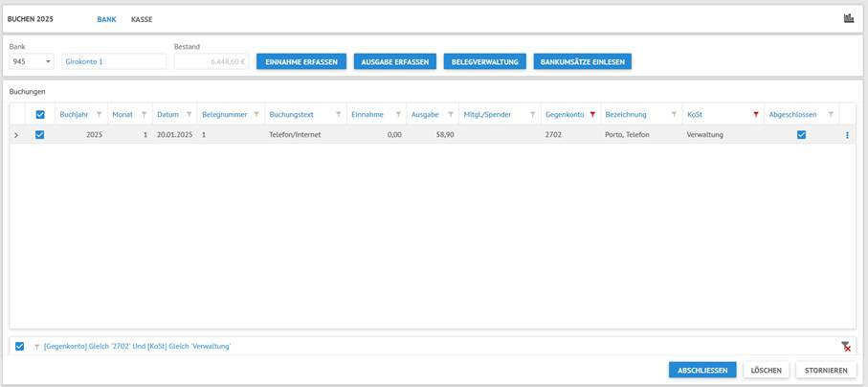The width and height of the screenshot is (868, 387).
Task: Open filter for the Abgeschlossen column
Action: [x=831, y=115]
